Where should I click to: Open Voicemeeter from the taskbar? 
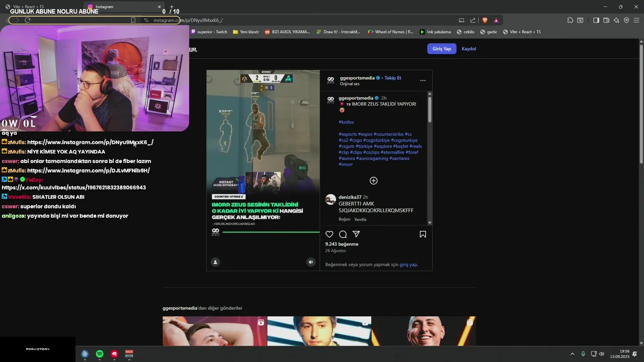pyautogui.click(x=129, y=354)
